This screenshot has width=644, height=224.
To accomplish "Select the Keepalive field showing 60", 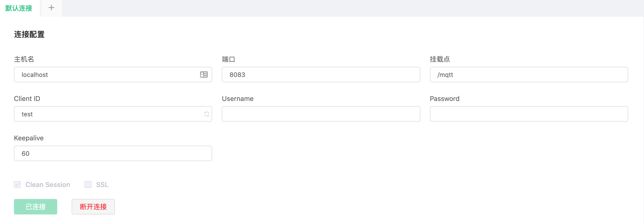I will pos(113,153).
